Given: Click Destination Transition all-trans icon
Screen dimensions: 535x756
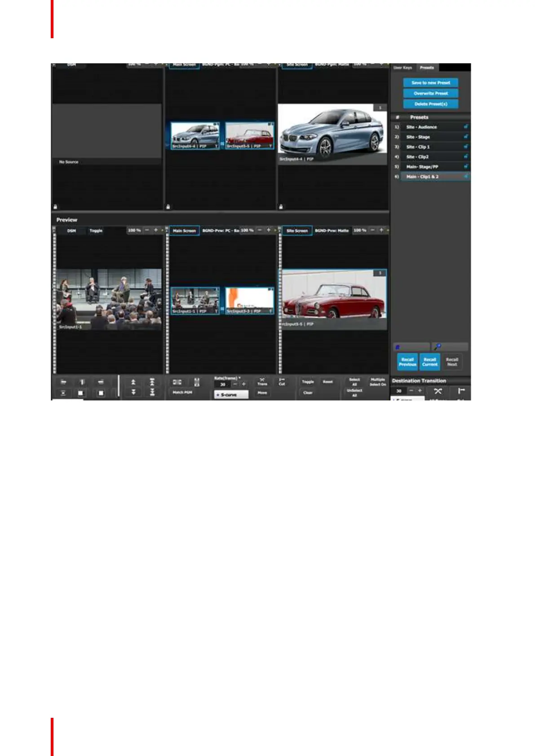Looking at the screenshot, I should click(x=438, y=391).
